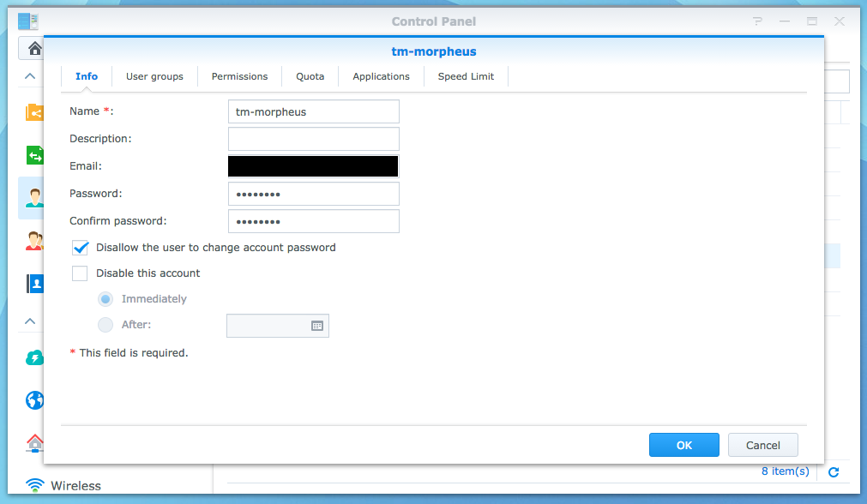Click the Shared Folder sidebar icon
The height and width of the screenshot is (504, 867).
click(34, 112)
